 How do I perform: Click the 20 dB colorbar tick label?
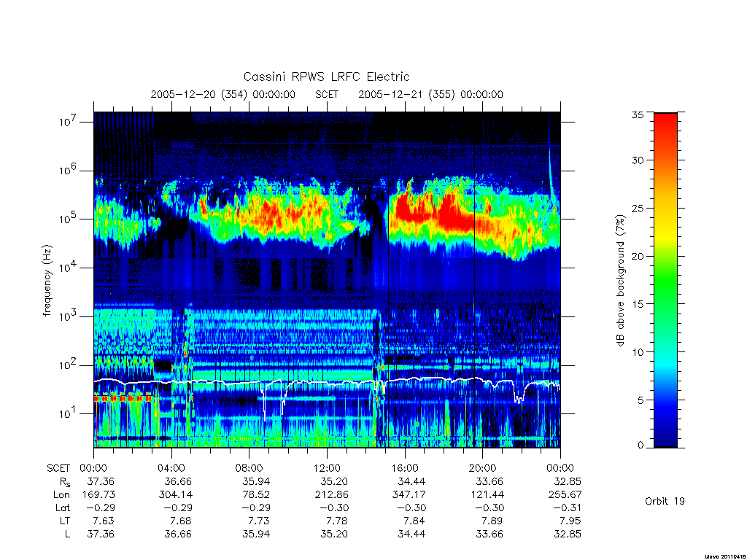tap(637, 256)
